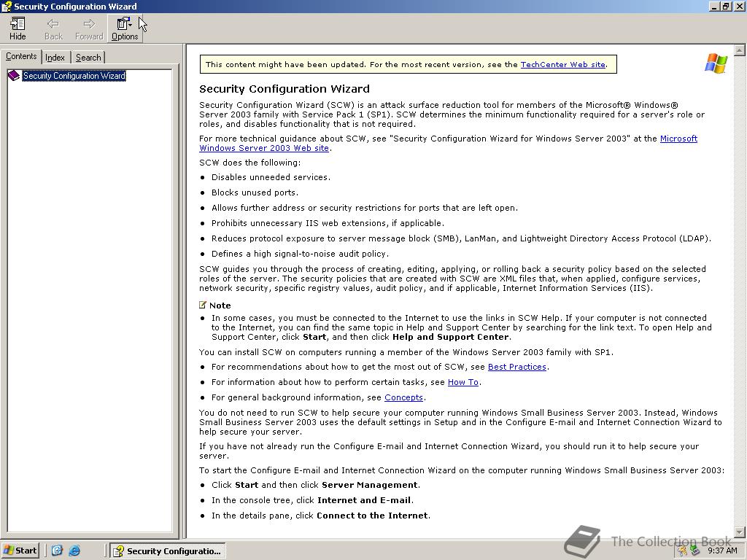The image size is (747, 560).
Task: Click the purple book icon in Contents tree
Action: (x=14, y=76)
